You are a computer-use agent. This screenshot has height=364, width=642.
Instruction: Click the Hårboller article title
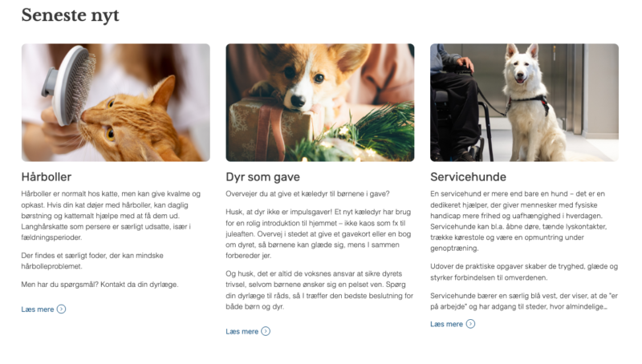point(47,176)
